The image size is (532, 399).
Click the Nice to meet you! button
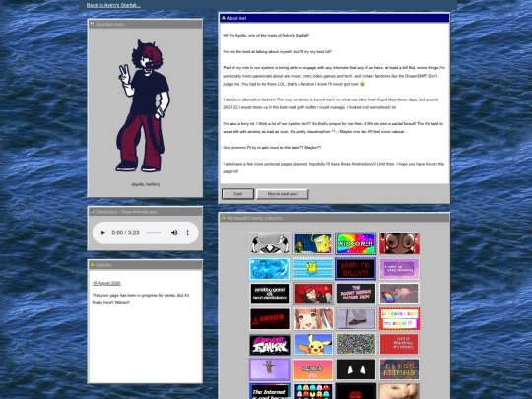(x=283, y=194)
